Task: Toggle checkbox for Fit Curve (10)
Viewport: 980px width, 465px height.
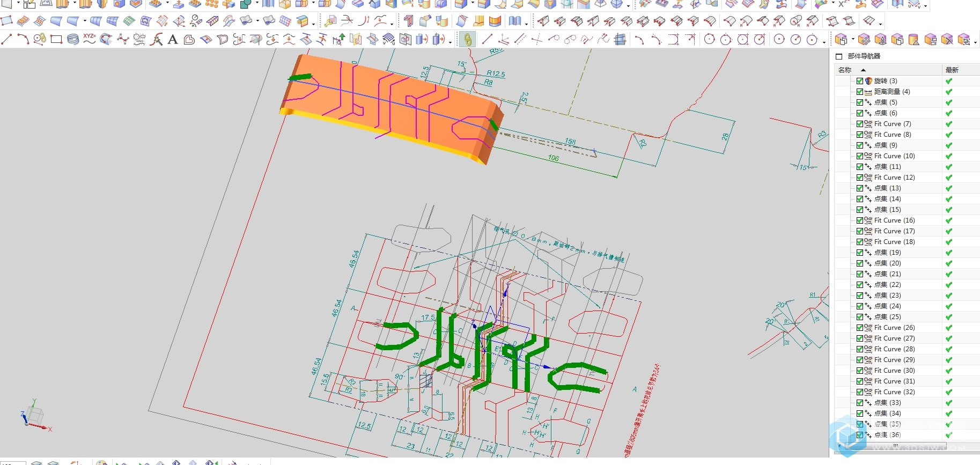Action: [x=860, y=156]
